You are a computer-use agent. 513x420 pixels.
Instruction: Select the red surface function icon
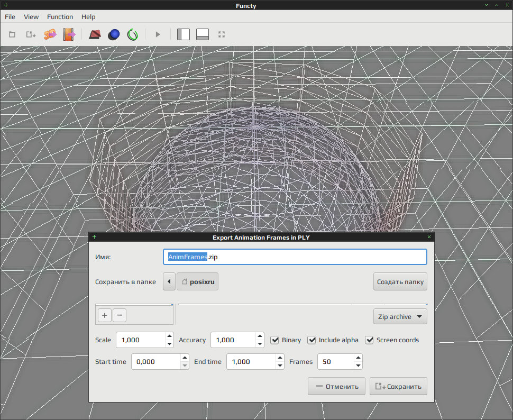(95, 34)
